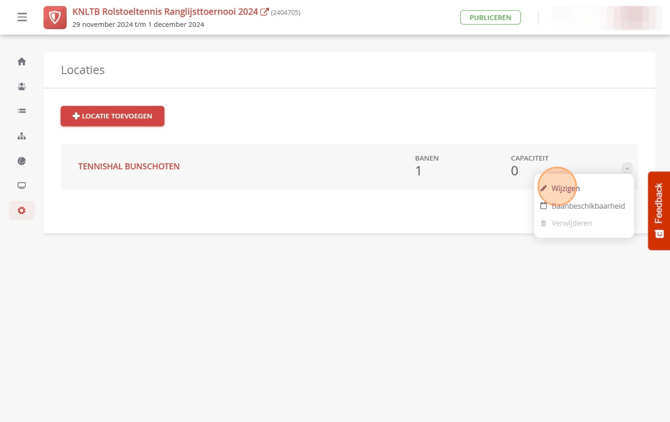Collapse the Tennishal Bunschoten actions dropdown arrow
Image resolution: width=670 pixels, height=422 pixels.
click(627, 168)
